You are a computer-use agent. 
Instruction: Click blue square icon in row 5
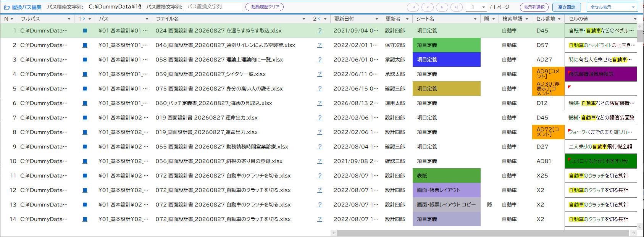tap(85, 89)
